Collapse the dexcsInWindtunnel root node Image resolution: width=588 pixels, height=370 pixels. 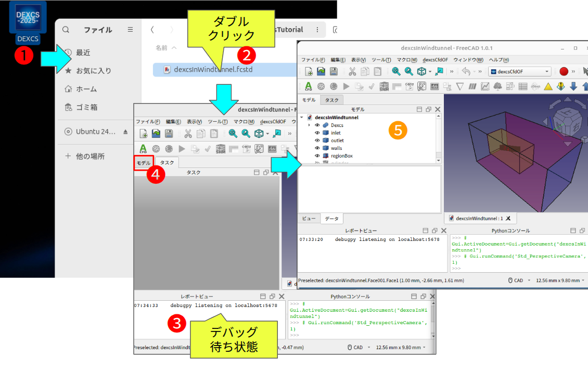302,118
